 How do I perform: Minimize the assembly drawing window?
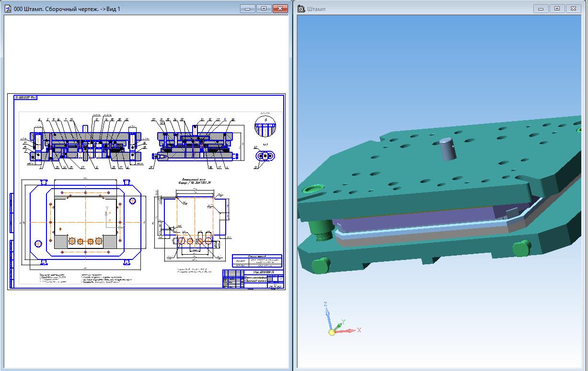247,9
